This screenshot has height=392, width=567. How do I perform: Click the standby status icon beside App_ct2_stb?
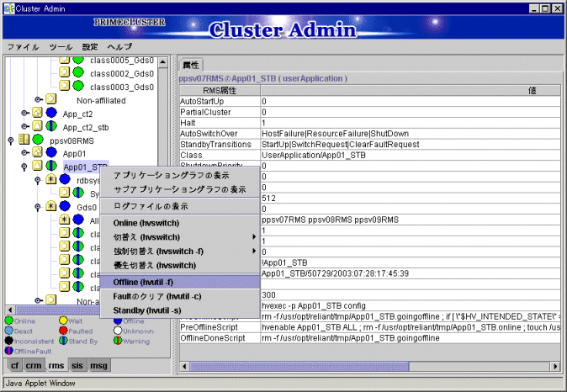(x=51, y=126)
